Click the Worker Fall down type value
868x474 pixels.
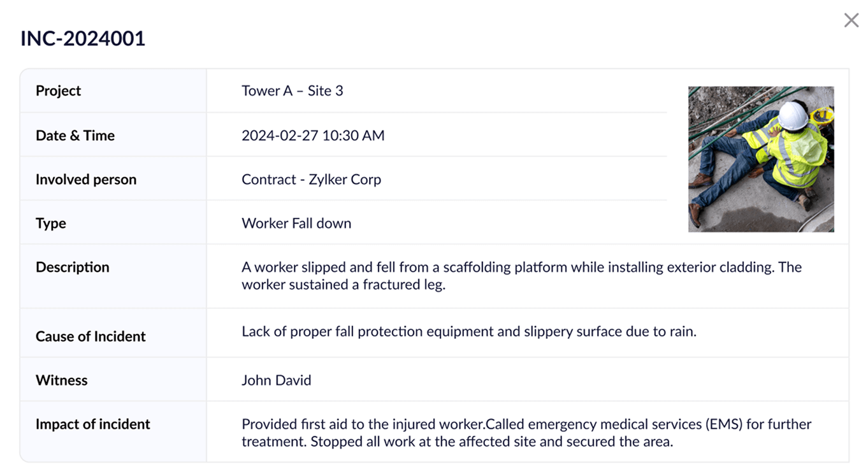[x=296, y=224]
